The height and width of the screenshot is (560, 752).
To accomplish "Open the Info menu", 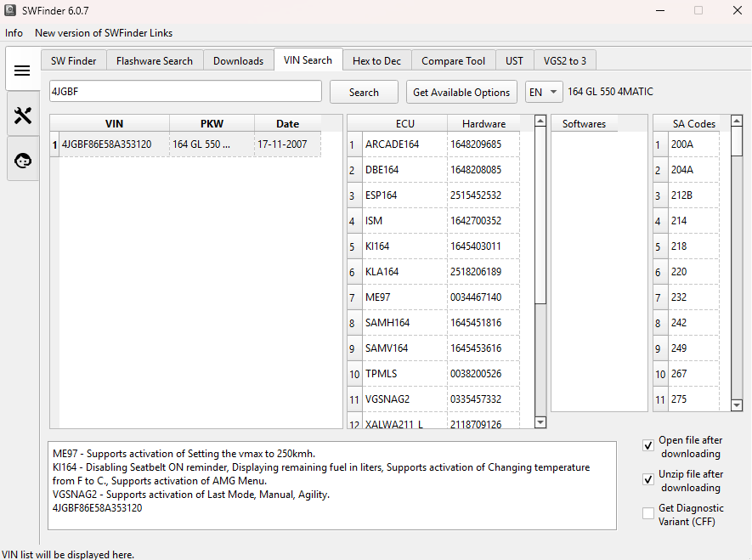I will (x=14, y=33).
